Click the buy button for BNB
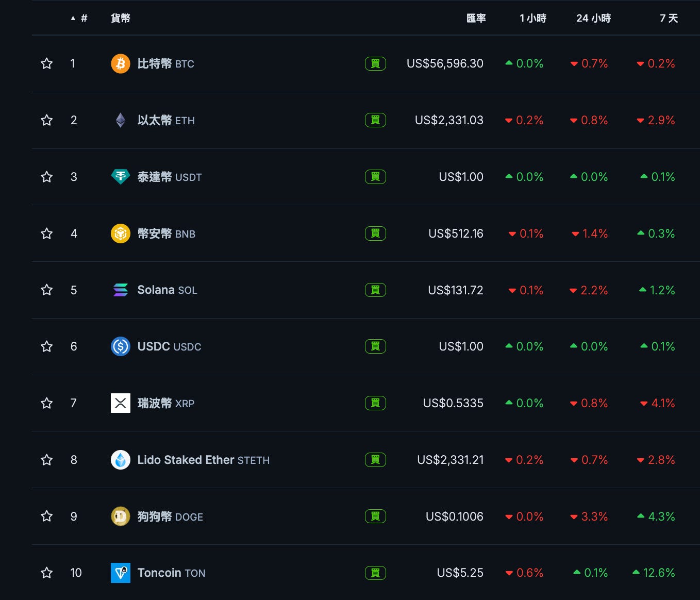 pos(375,234)
